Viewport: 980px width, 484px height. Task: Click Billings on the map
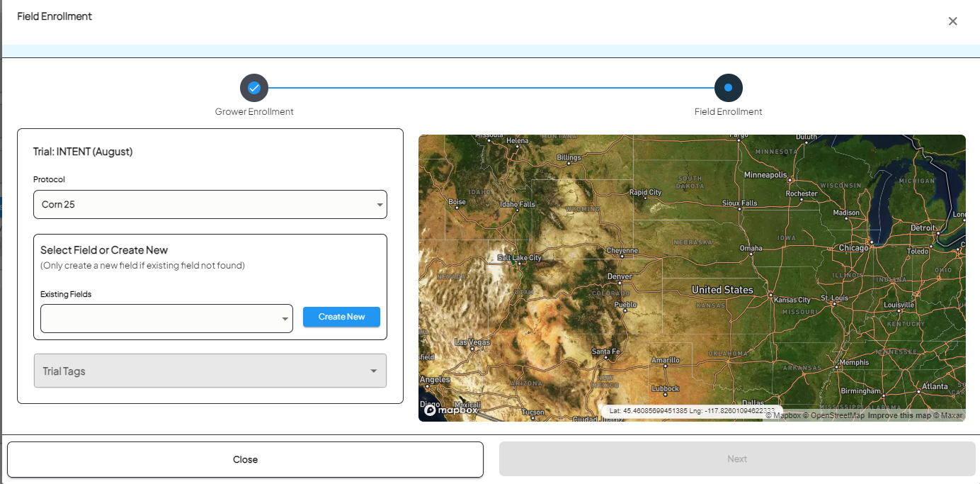point(569,158)
